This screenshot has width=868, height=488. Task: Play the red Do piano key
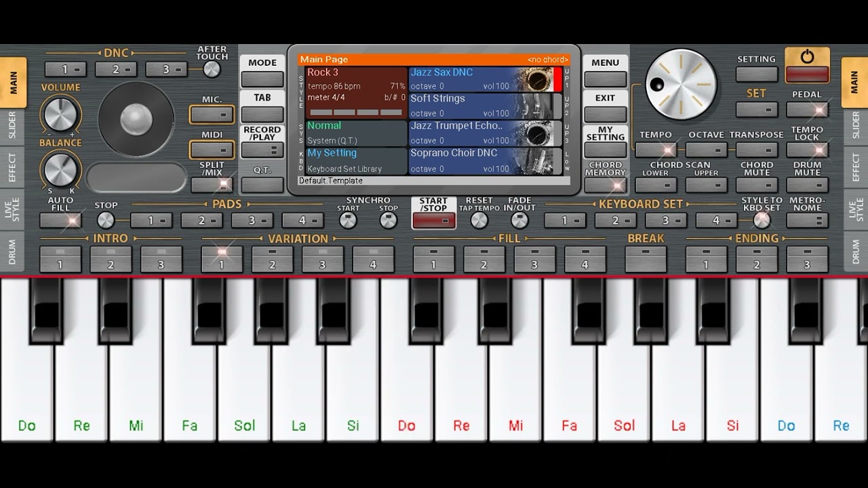tap(407, 393)
